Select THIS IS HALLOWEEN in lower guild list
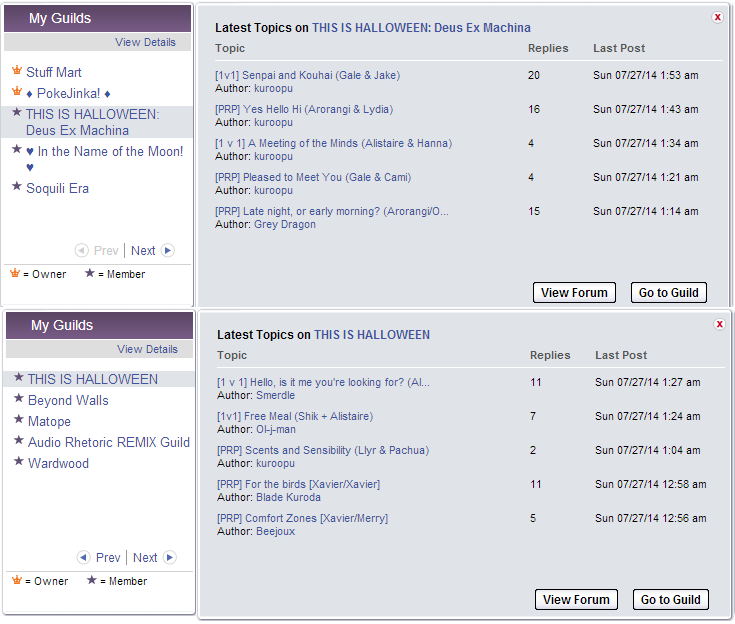Image resolution: width=735 pixels, height=624 pixels. (x=93, y=379)
